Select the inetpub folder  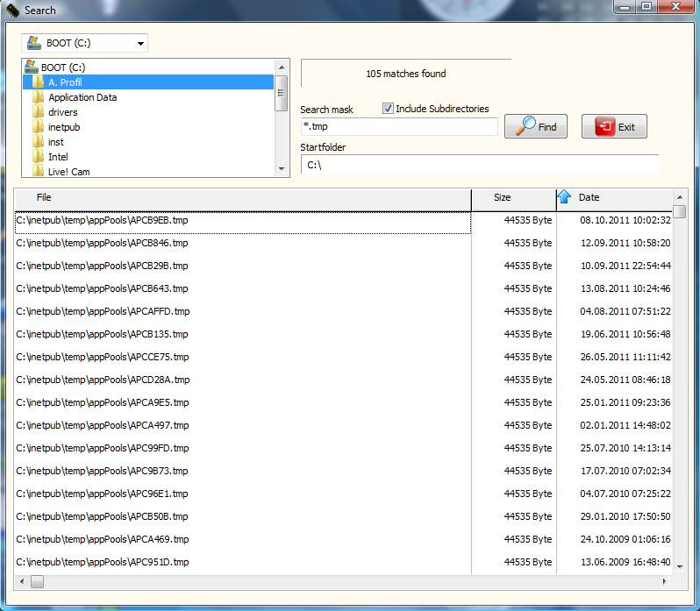[x=64, y=127]
